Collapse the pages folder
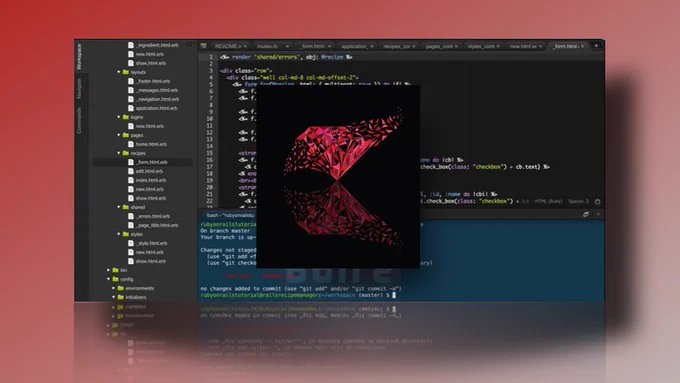 pos(119,135)
